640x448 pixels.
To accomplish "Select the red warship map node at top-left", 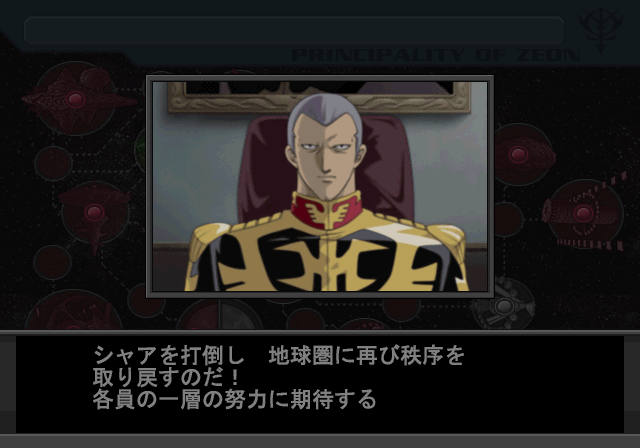I will click(x=76, y=99).
